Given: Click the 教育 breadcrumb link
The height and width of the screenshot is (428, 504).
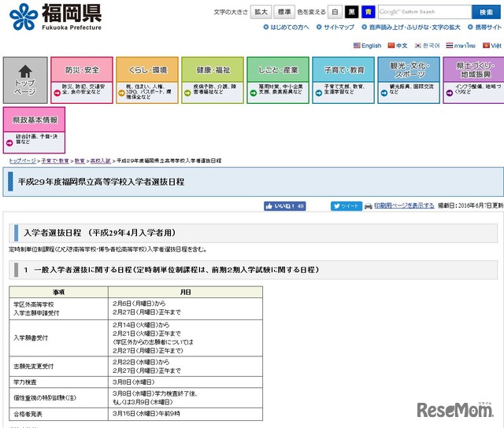Looking at the screenshot, I should [80, 160].
